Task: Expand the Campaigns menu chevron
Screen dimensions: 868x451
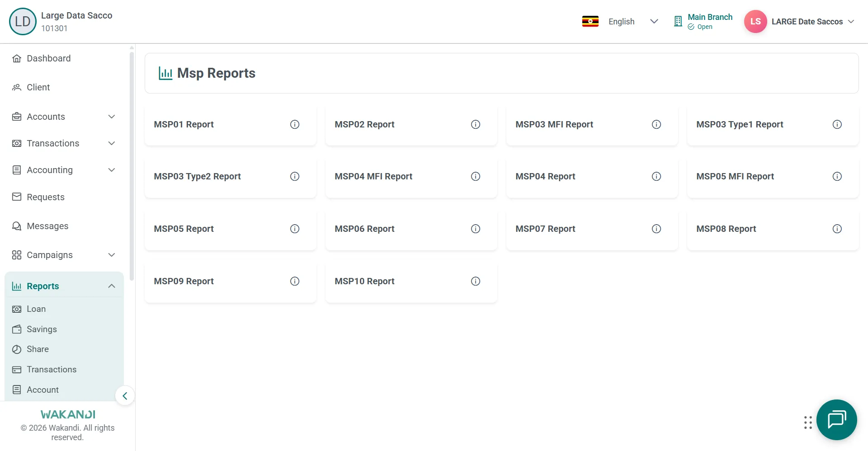Action: [x=112, y=255]
